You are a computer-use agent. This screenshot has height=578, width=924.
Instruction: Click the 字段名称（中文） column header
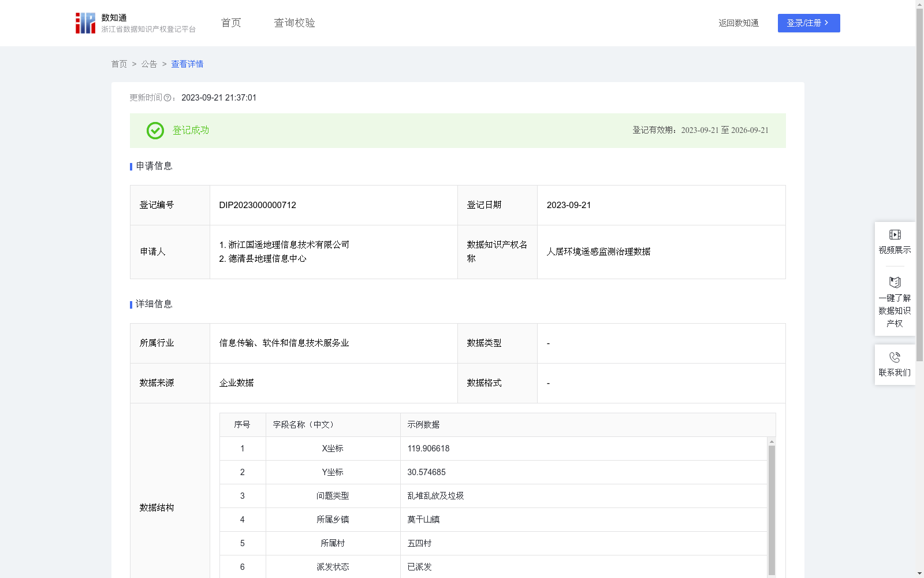coord(333,425)
